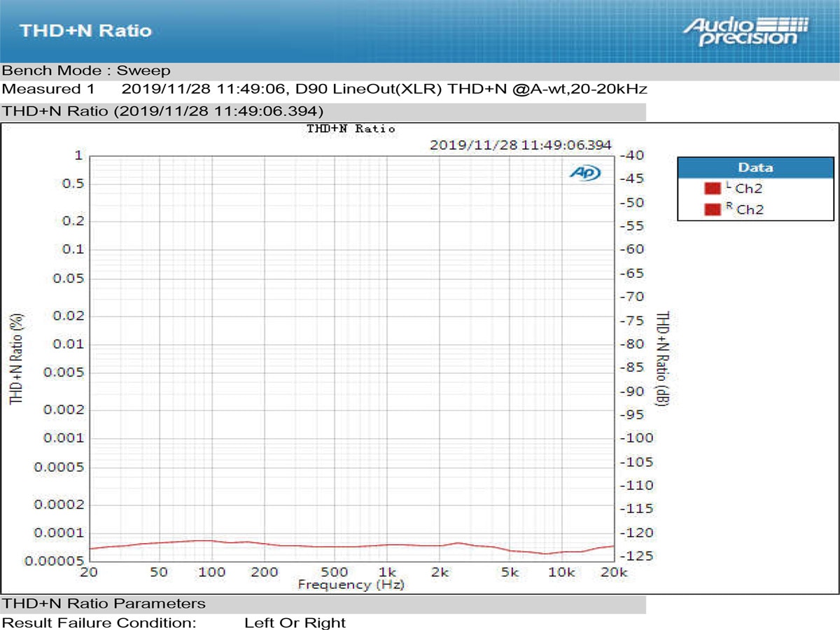Screen dimensions: 840x630
Task: Click the Bench Mode : Sweep header bar
Action: [84, 70]
